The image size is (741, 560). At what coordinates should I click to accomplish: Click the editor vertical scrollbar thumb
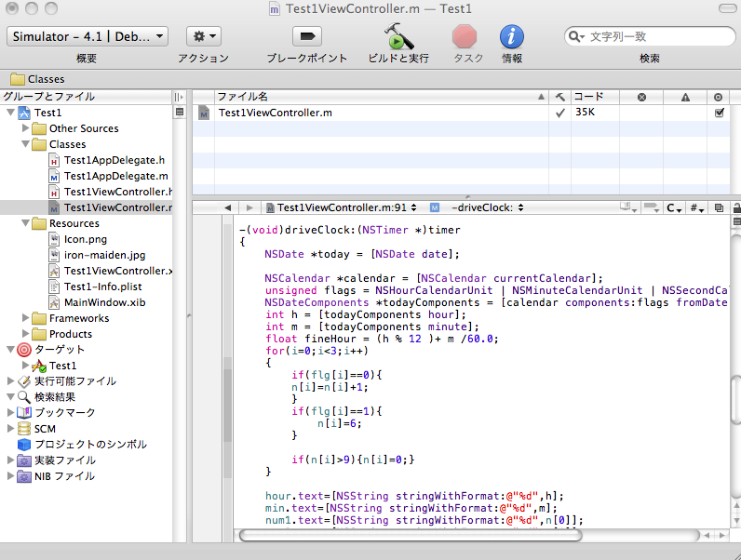coord(736,400)
